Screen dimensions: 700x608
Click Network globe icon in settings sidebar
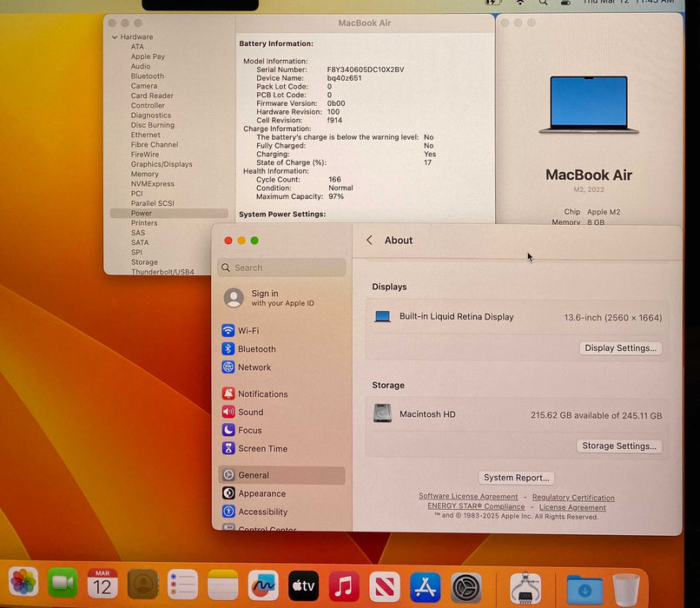coord(228,367)
